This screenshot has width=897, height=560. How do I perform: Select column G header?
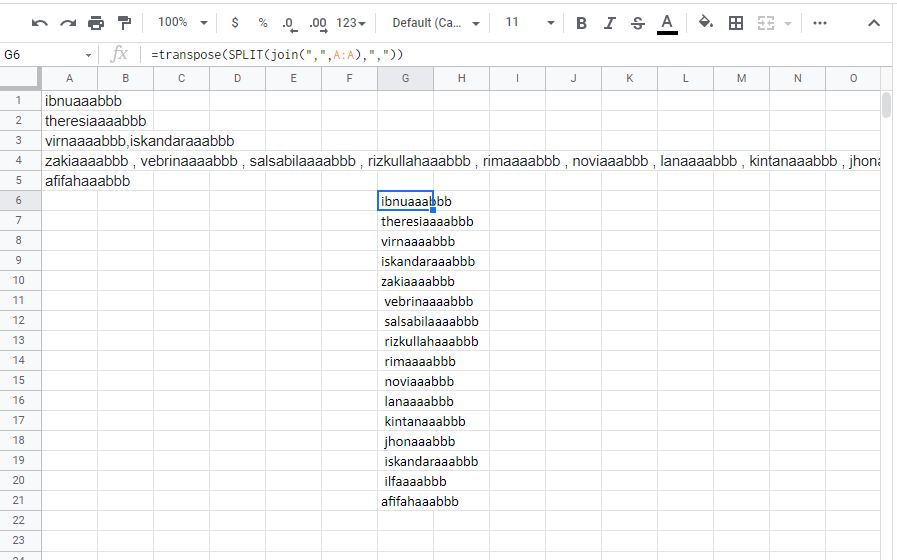point(405,78)
